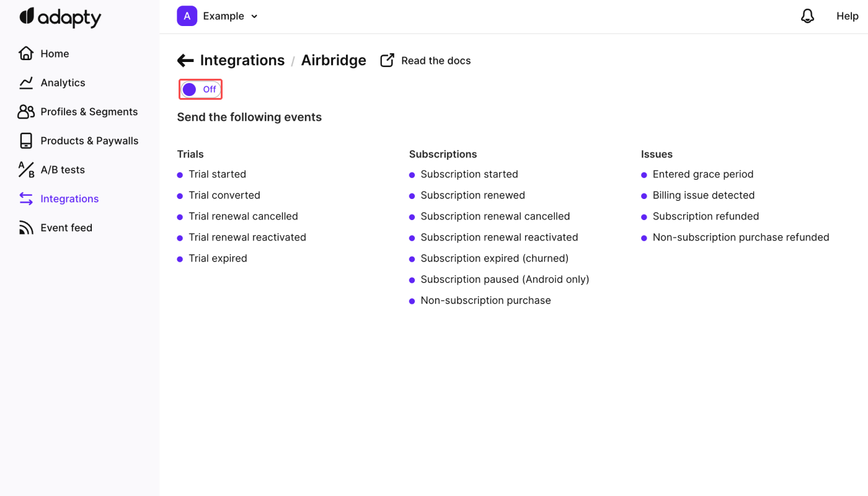Select the Trial converted event
Image resolution: width=868 pixels, height=496 pixels.
coord(224,195)
